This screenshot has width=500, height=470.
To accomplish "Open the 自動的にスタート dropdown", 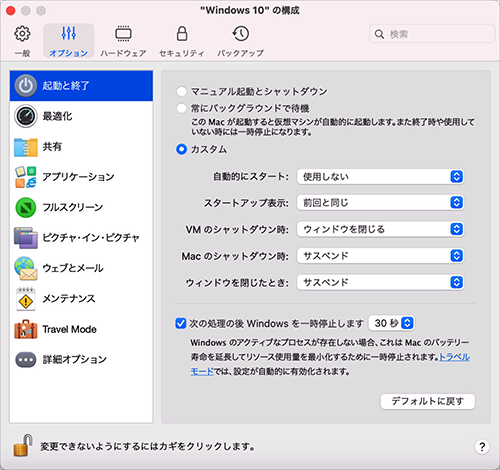I will [380, 177].
